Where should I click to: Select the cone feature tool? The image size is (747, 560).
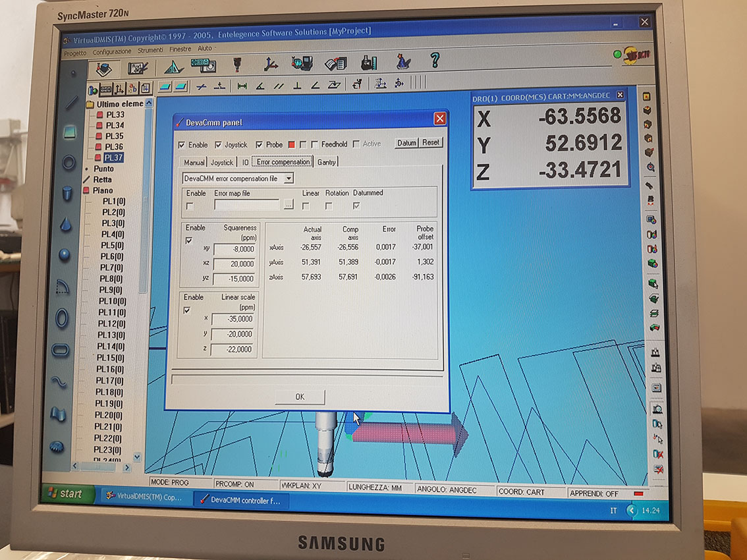pyautogui.click(x=66, y=224)
